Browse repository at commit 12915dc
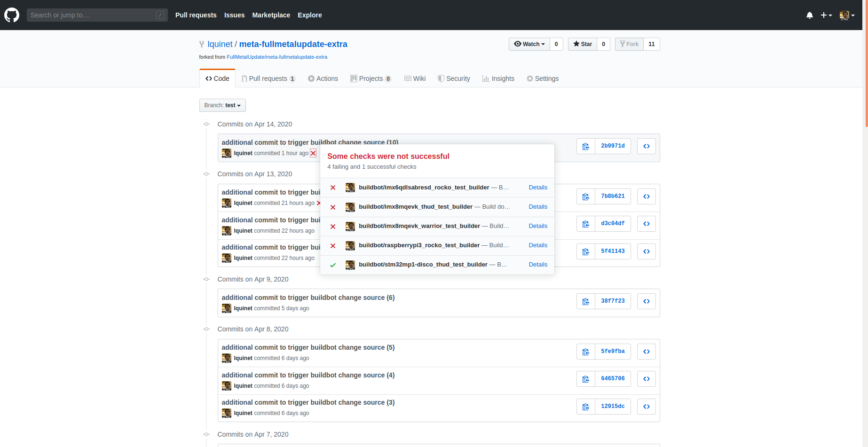 click(647, 407)
